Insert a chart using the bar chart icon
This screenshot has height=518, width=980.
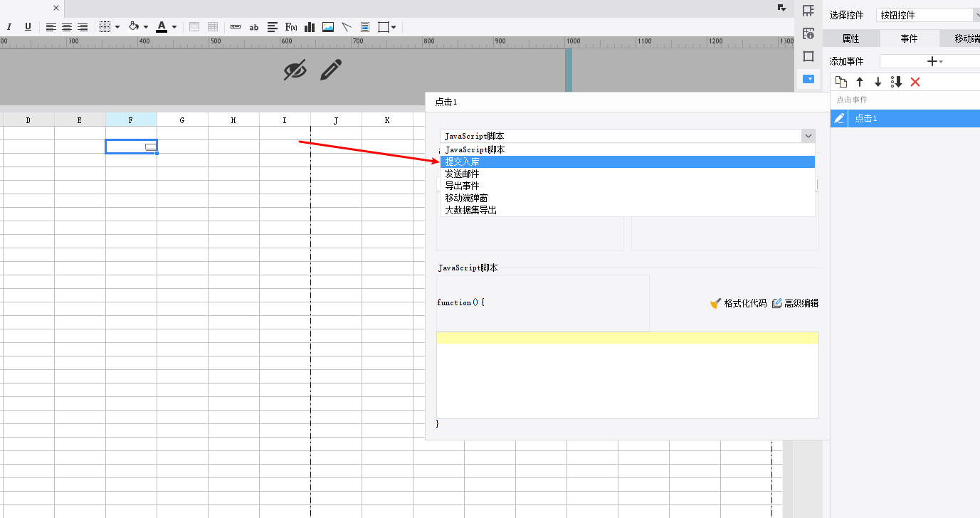(x=310, y=27)
